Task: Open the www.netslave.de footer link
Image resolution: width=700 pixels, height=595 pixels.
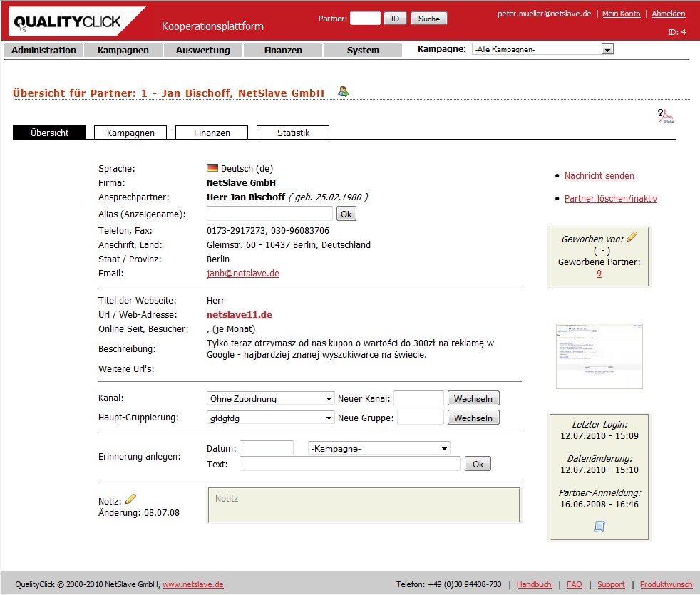Action: click(x=193, y=584)
